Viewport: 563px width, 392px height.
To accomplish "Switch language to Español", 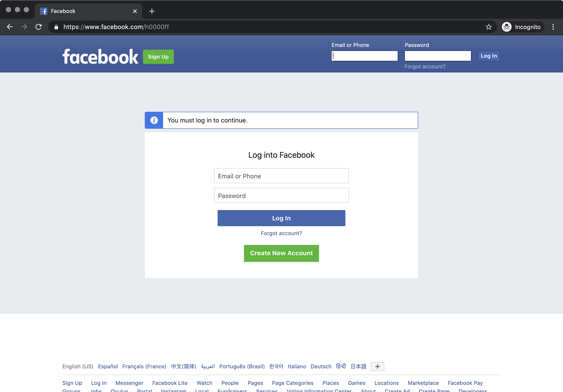I will [x=108, y=366].
